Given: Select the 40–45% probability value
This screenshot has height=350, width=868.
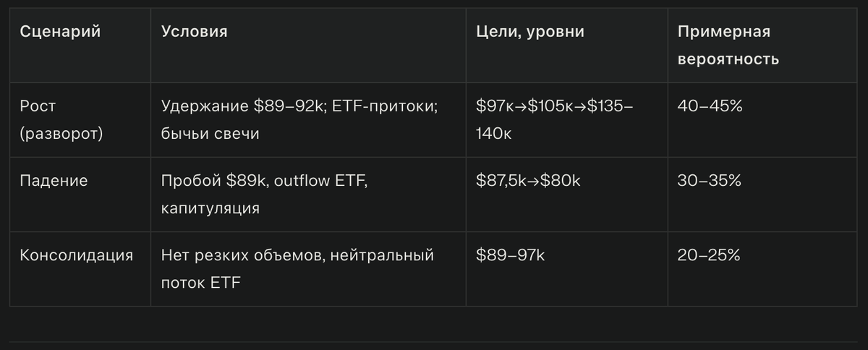Looking at the screenshot, I should tap(710, 106).
